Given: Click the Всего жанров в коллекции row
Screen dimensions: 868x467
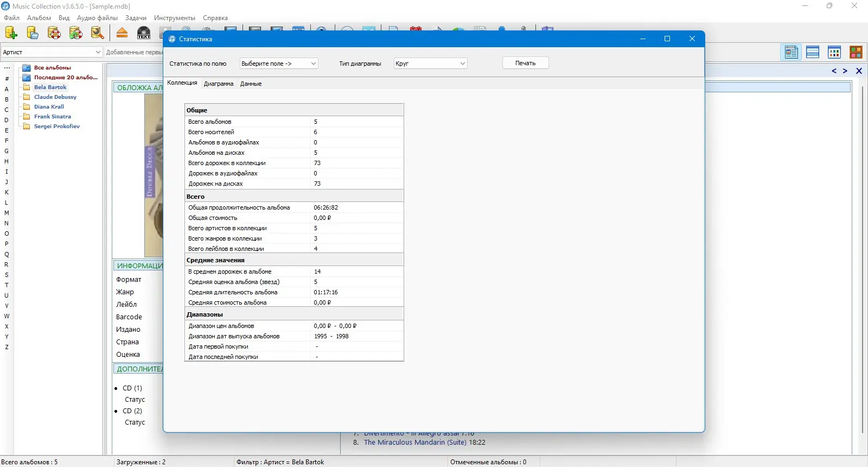Looking at the screenshot, I should tap(294, 238).
